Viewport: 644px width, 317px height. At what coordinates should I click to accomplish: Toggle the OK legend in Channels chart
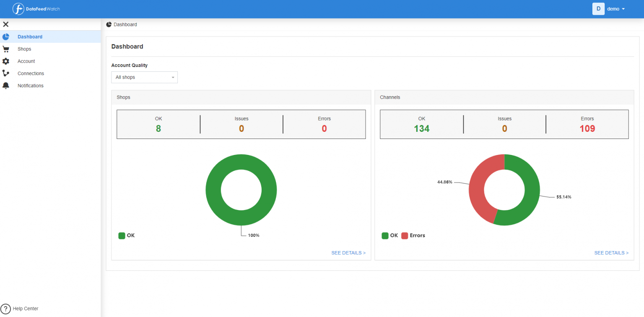tap(390, 236)
